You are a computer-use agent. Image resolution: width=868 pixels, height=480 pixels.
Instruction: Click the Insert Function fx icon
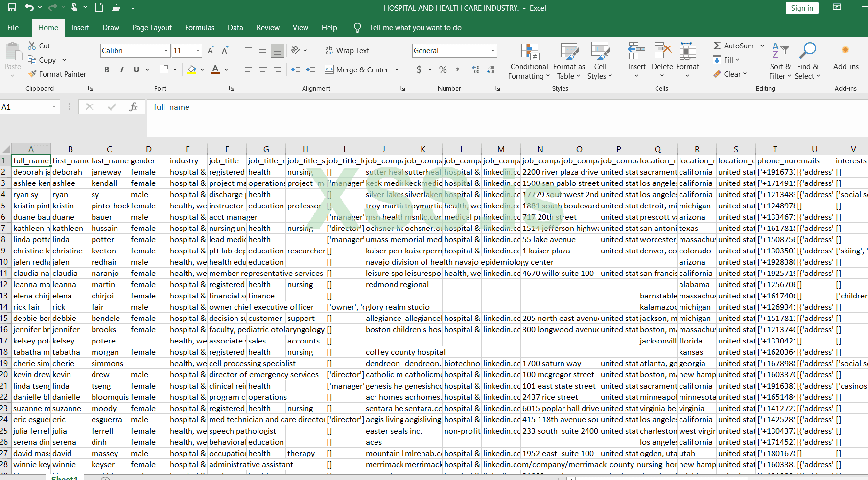pyautogui.click(x=133, y=107)
